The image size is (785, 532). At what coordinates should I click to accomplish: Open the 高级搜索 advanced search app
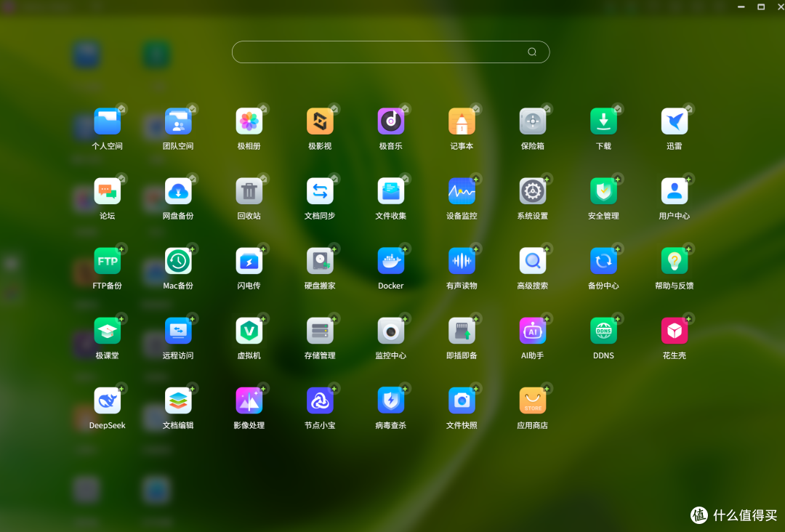pos(532,261)
